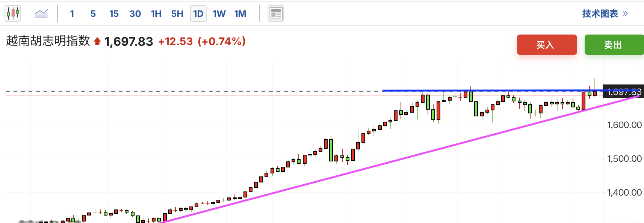This screenshot has height=223, width=644.
Task: Select the active 1D timeframe
Action: point(198,14)
